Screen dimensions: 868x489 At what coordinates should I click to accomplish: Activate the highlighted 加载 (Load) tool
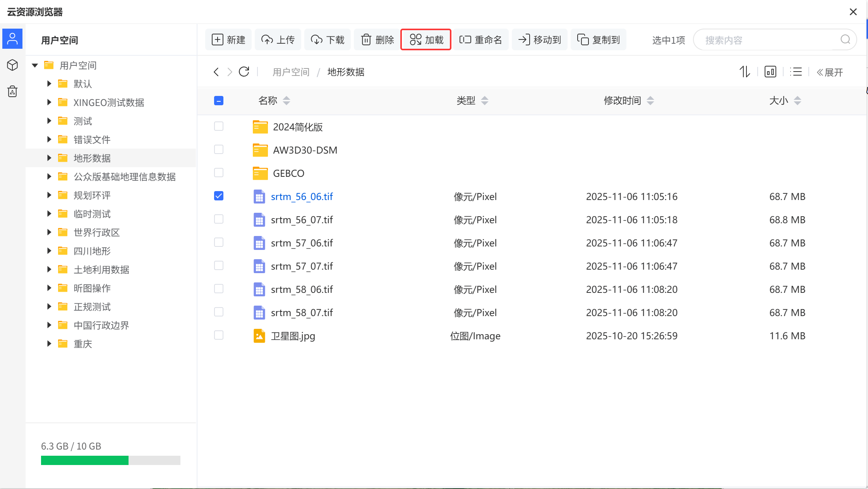point(425,39)
